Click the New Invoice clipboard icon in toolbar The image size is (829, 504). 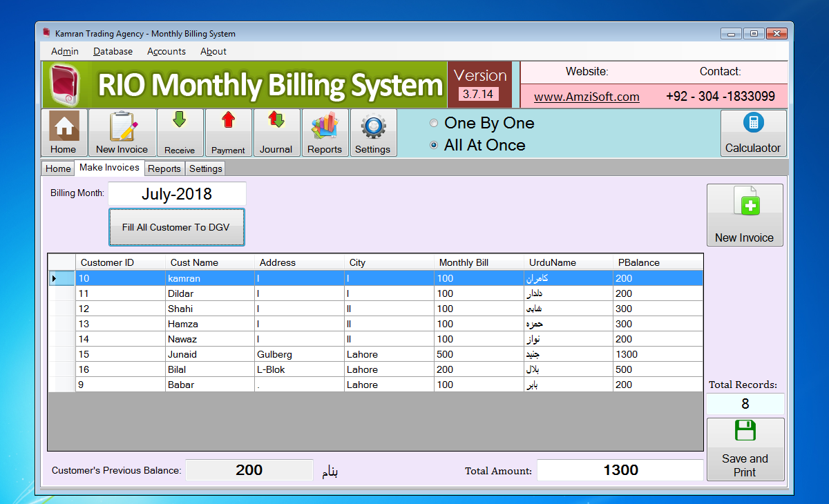click(x=122, y=131)
